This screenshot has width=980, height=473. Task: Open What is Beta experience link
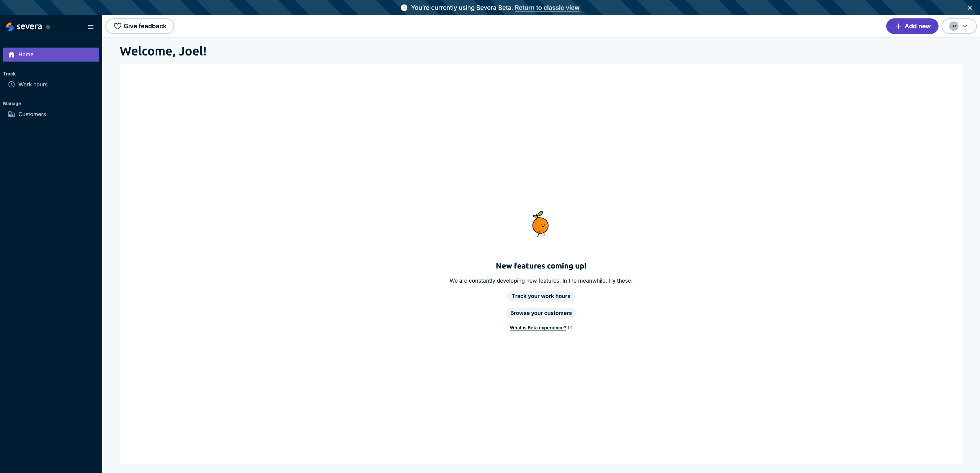[x=537, y=328]
